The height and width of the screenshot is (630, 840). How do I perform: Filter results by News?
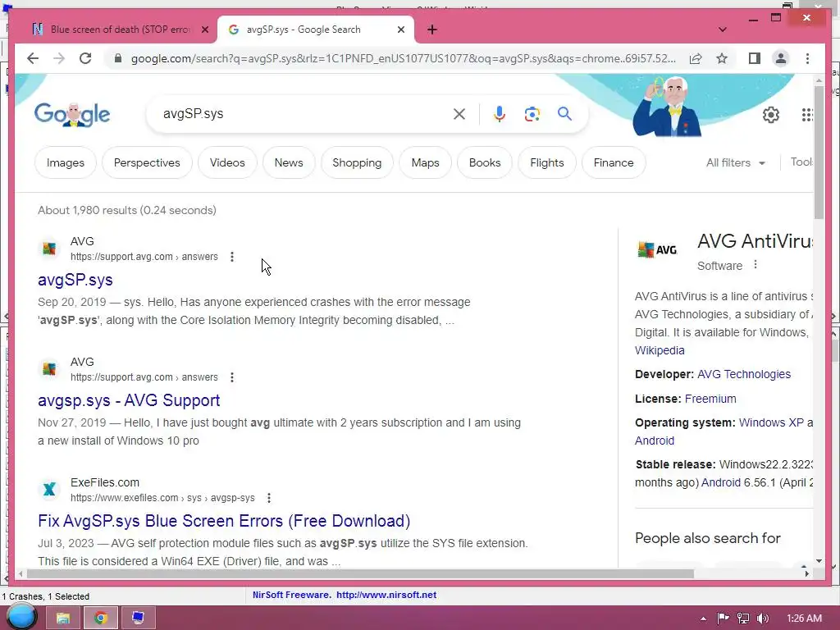(x=289, y=162)
